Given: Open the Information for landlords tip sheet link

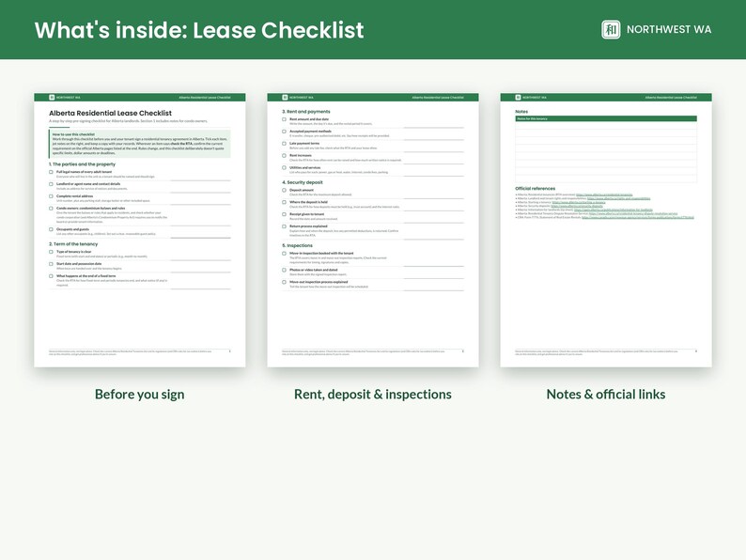Looking at the screenshot, I should point(614,210).
